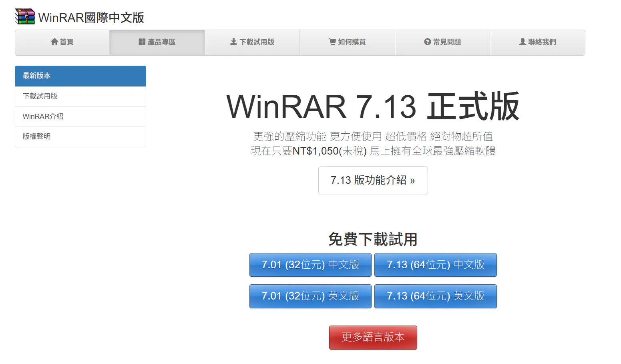Click the 7.13 版功能介紹 button
This screenshot has width=621, height=364.
[x=373, y=181]
